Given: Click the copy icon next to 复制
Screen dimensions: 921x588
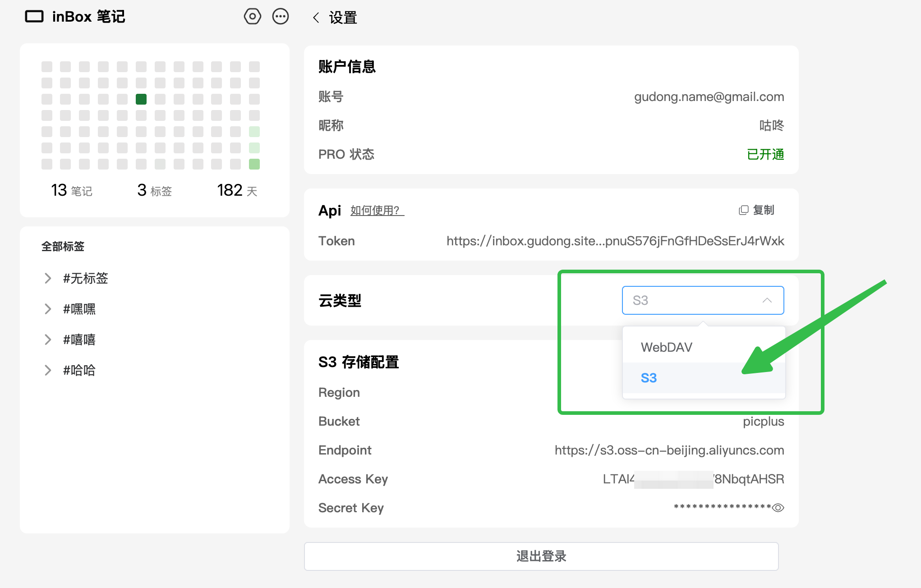Looking at the screenshot, I should [743, 210].
